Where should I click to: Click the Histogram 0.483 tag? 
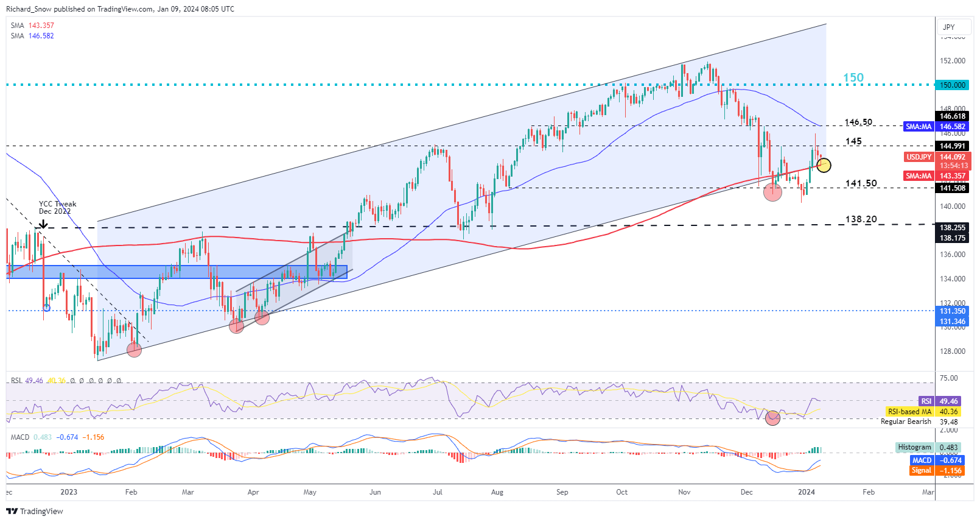tap(928, 448)
